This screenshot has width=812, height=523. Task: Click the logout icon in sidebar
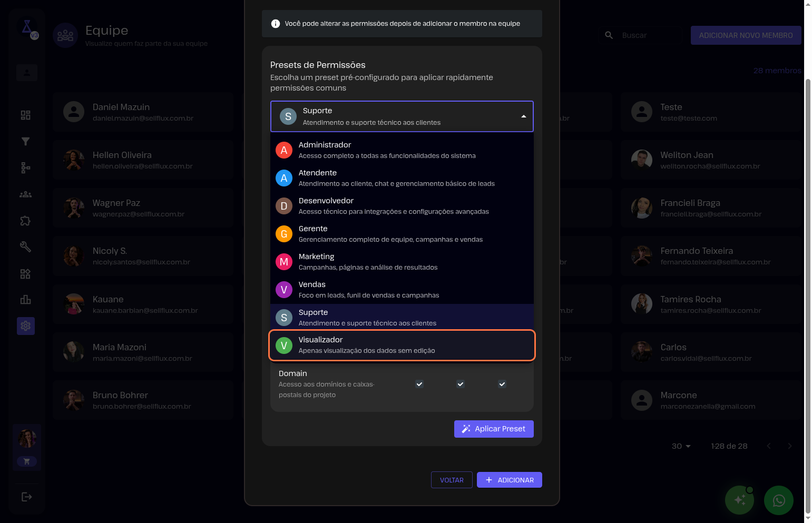pyautogui.click(x=26, y=497)
